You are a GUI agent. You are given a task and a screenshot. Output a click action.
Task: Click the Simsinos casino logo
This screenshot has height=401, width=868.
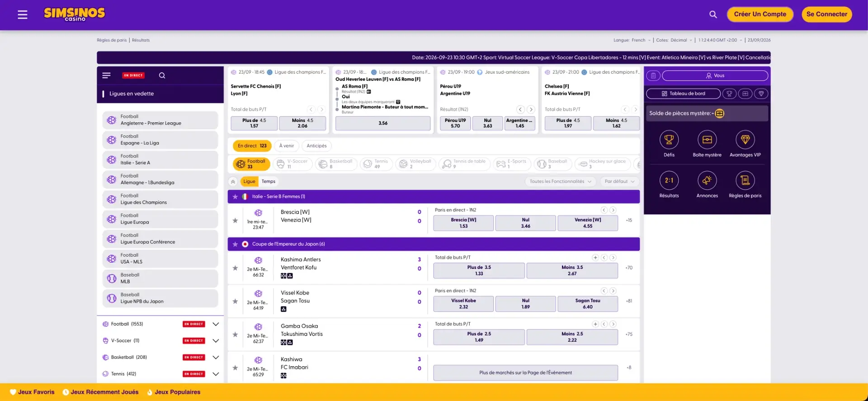coord(74,14)
